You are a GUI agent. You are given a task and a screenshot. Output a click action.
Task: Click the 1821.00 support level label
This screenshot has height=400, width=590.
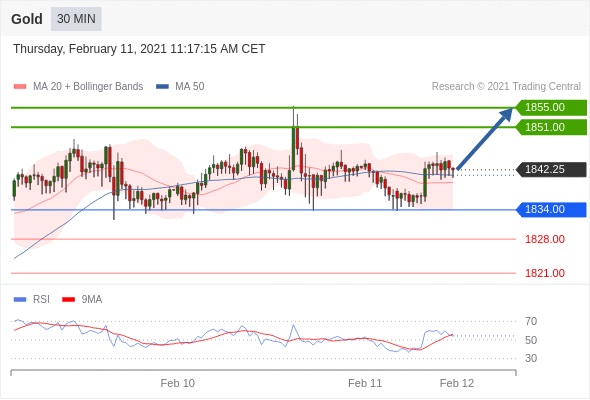[x=545, y=273]
